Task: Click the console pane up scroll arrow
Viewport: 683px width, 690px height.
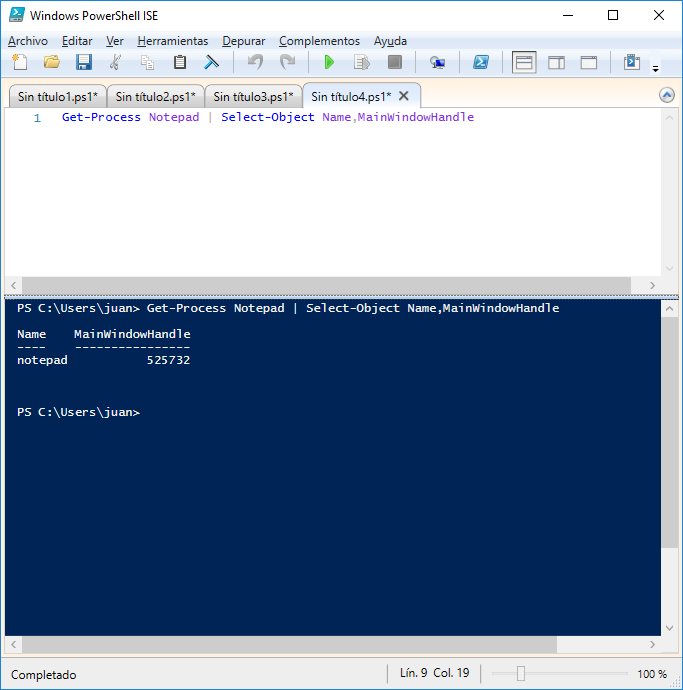Action: coord(669,308)
